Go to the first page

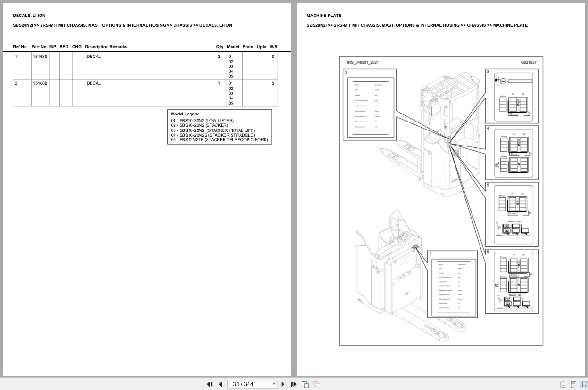[210, 384]
